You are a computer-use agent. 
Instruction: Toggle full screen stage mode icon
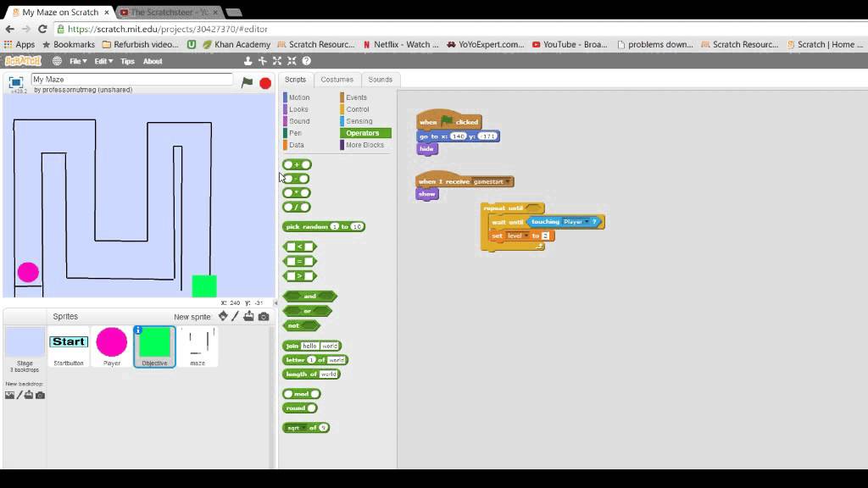pos(16,82)
